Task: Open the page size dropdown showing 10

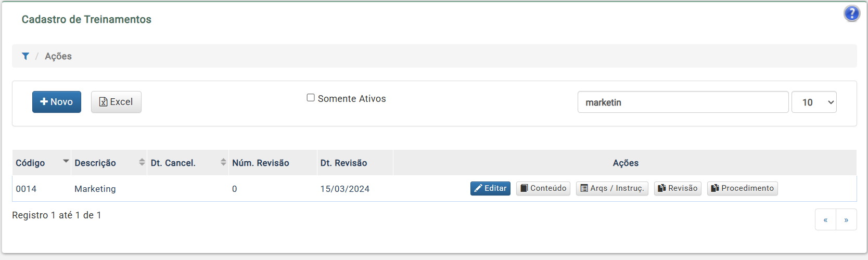Action: pos(814,102)
